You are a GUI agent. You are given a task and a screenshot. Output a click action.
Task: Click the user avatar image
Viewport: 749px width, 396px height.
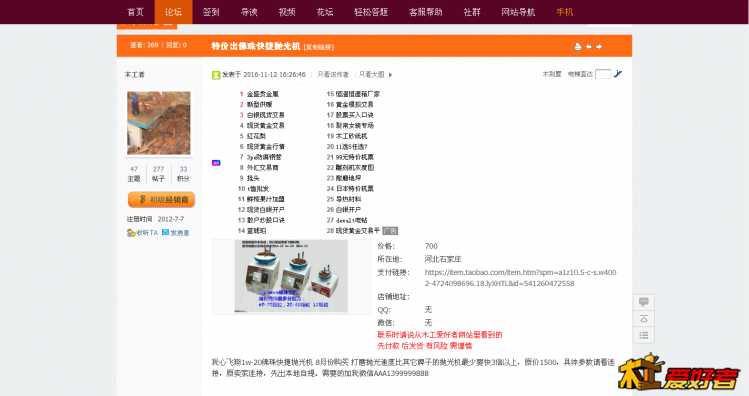pyautogui.click(x=159, y=123)
